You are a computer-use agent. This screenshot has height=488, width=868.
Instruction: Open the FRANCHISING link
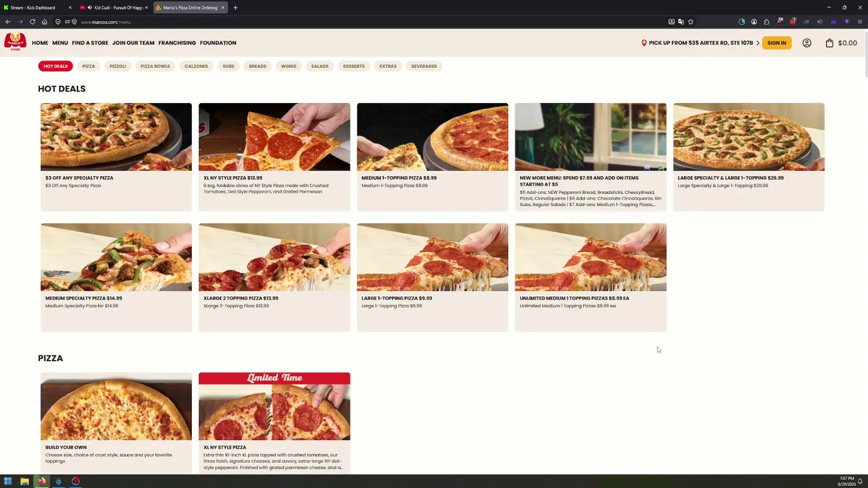[177, 43]
